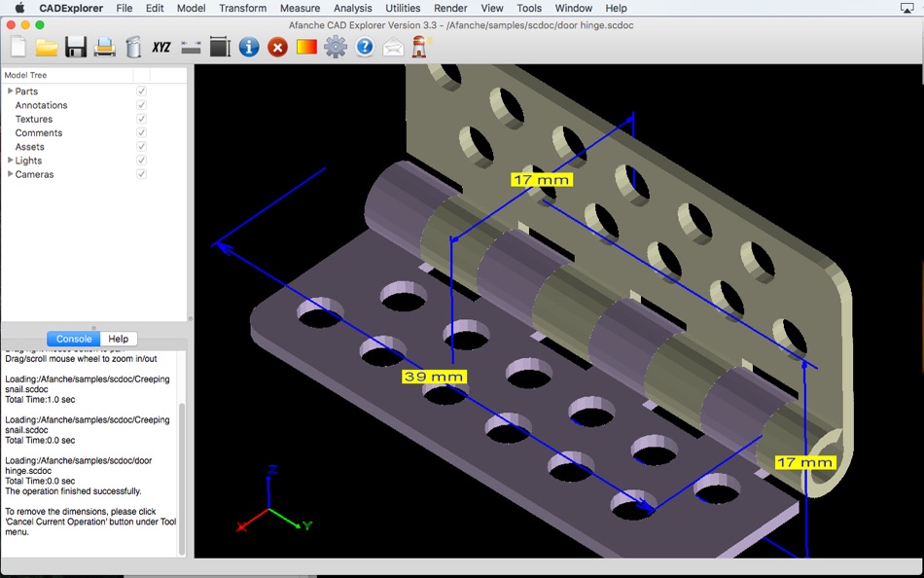Toggle the XYZ axes toolbar button
Viewport: 924px width, 578px height.
[160, 47]
